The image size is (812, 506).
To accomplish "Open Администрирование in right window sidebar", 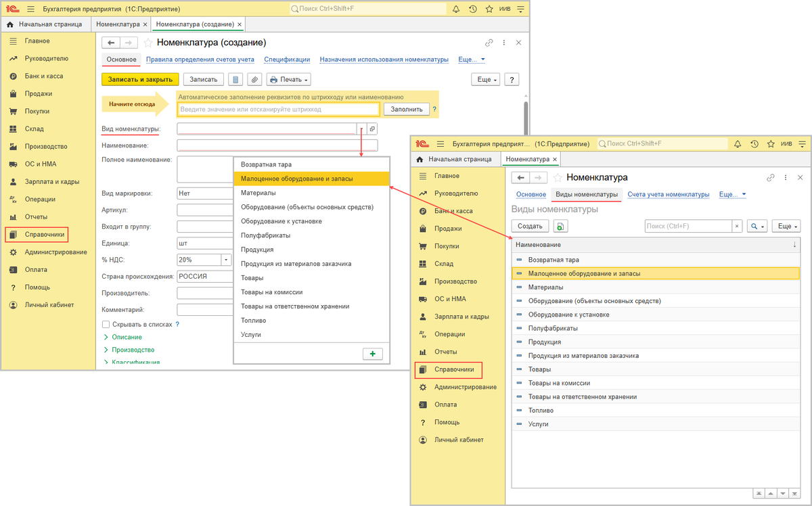I will (x=465, y=387).
